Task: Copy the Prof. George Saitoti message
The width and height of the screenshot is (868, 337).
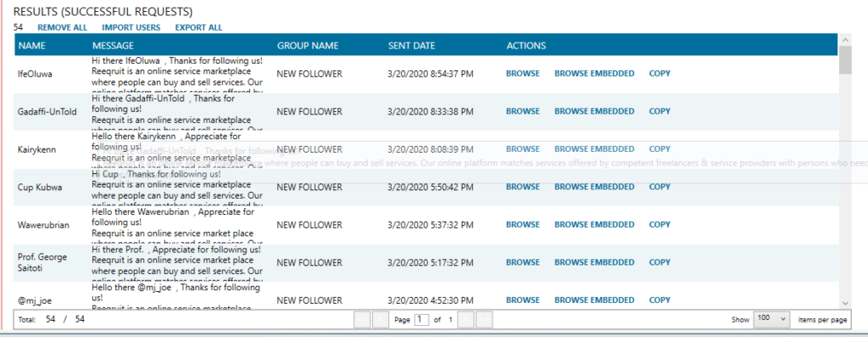Action: (x=659, y=262)
